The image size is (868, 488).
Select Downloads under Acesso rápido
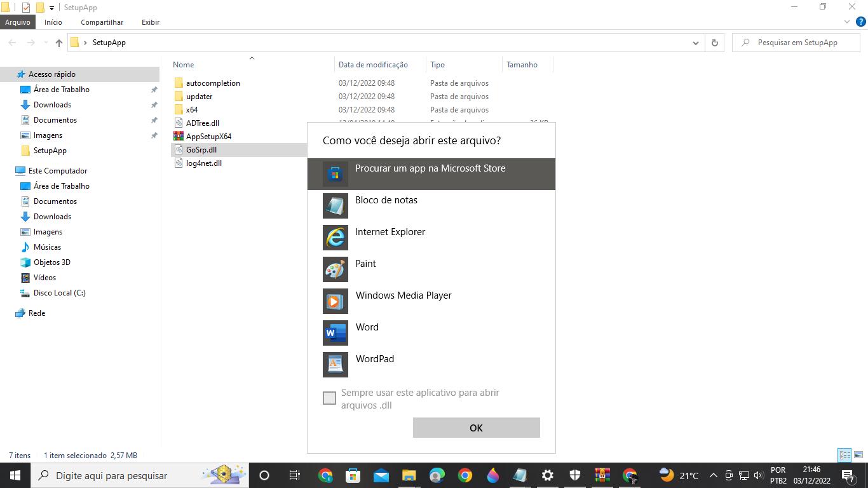[52, 105]
